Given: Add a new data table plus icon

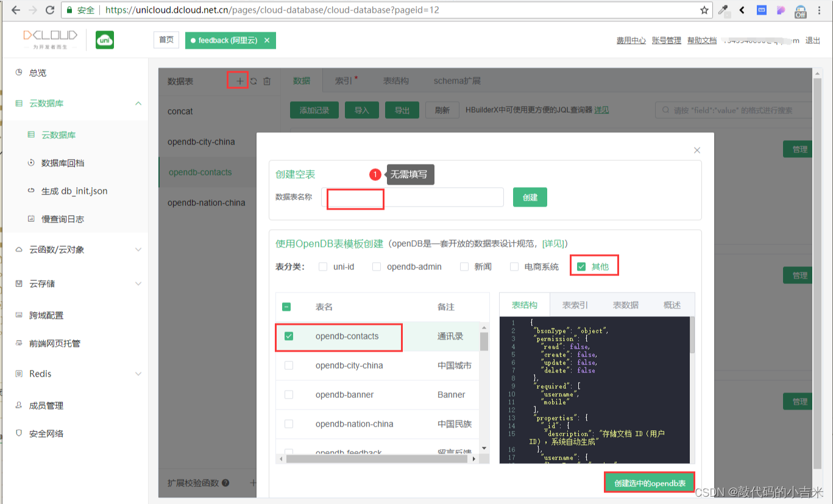Looking at the screenshot, I should [239, 81].
